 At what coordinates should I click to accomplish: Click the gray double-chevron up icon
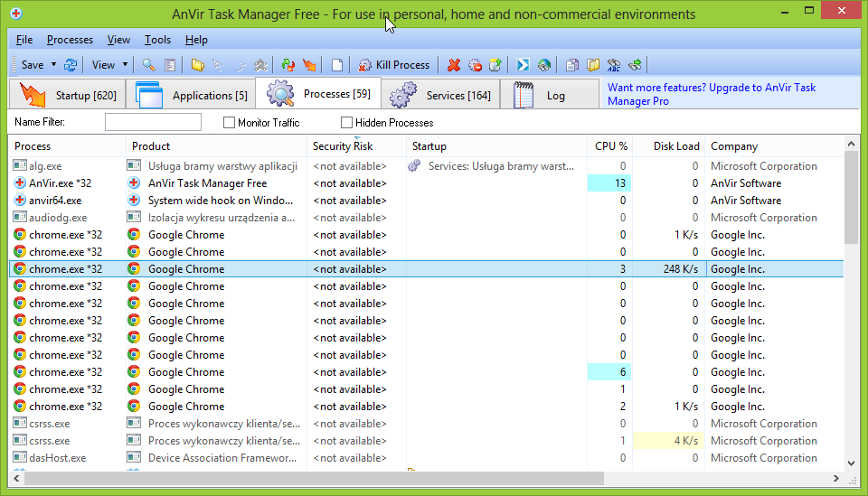coord(260,65)
